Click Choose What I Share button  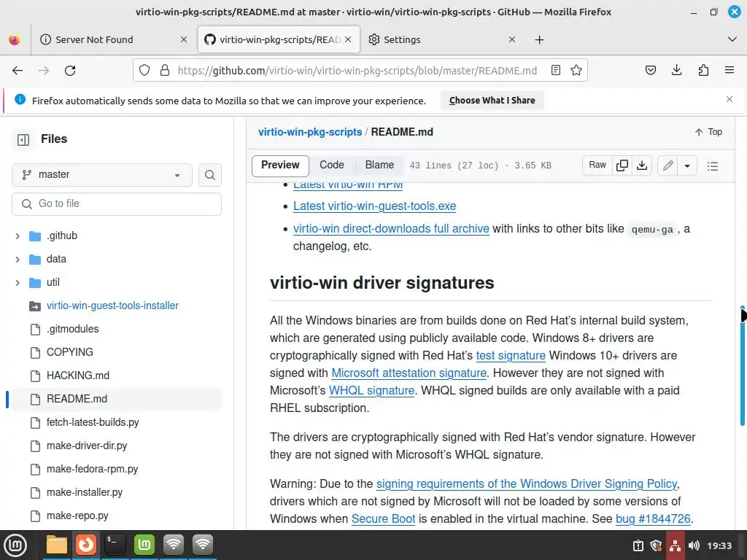pos(492,101)
